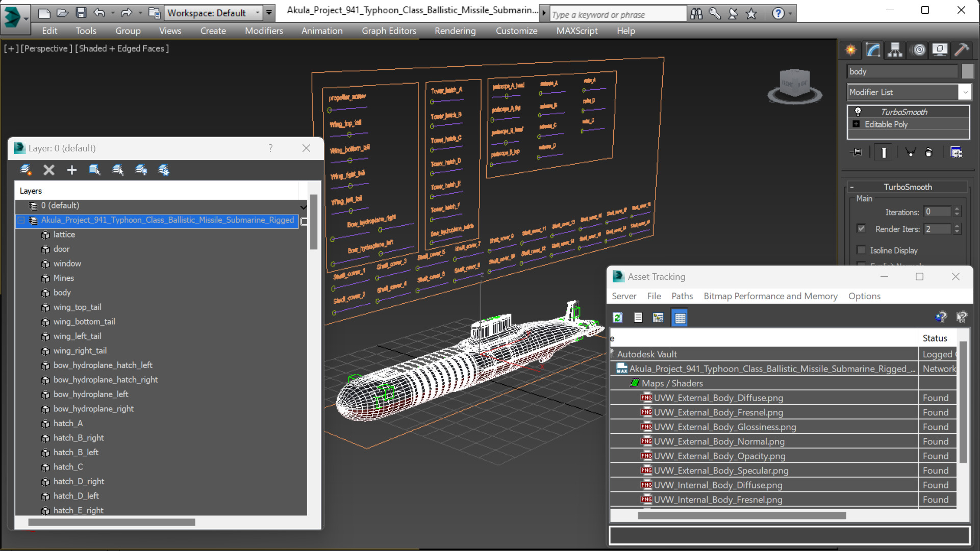
Task: Open Configure Modifier Sets icon
Action: tap(957, 152)
